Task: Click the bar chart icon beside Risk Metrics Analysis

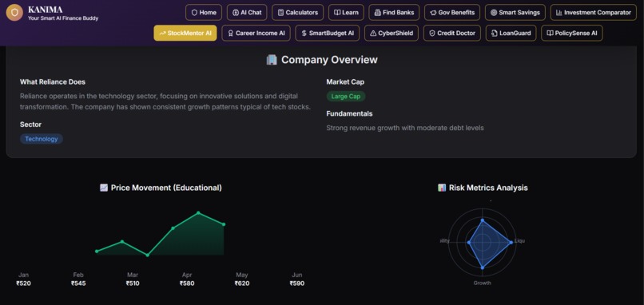Action: [442, 188]
